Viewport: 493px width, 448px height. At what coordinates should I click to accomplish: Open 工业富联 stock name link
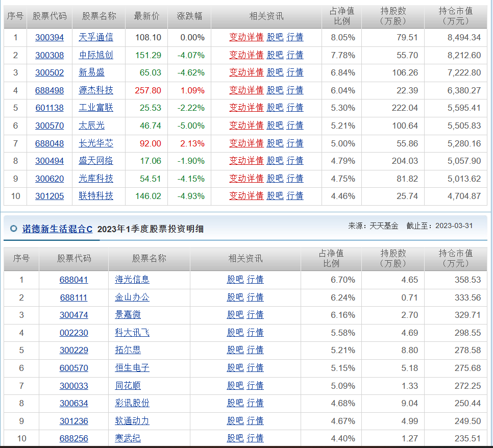pos(96,108)
